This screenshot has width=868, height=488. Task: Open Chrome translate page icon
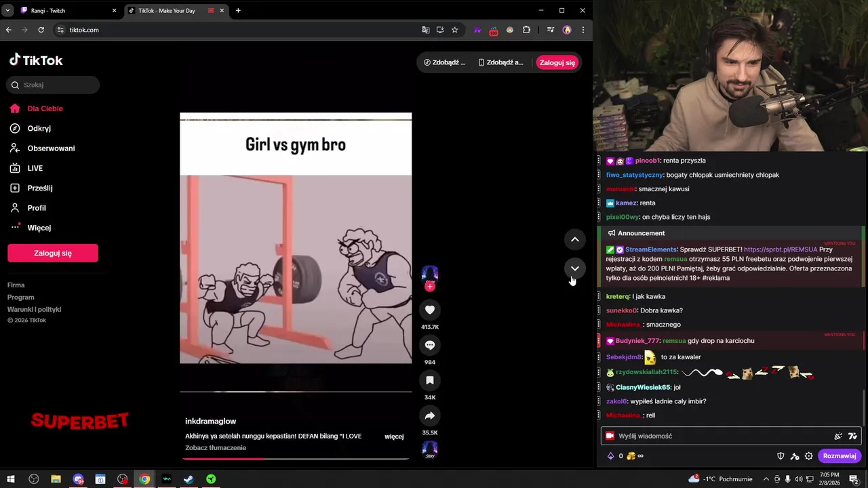[425, 30]
